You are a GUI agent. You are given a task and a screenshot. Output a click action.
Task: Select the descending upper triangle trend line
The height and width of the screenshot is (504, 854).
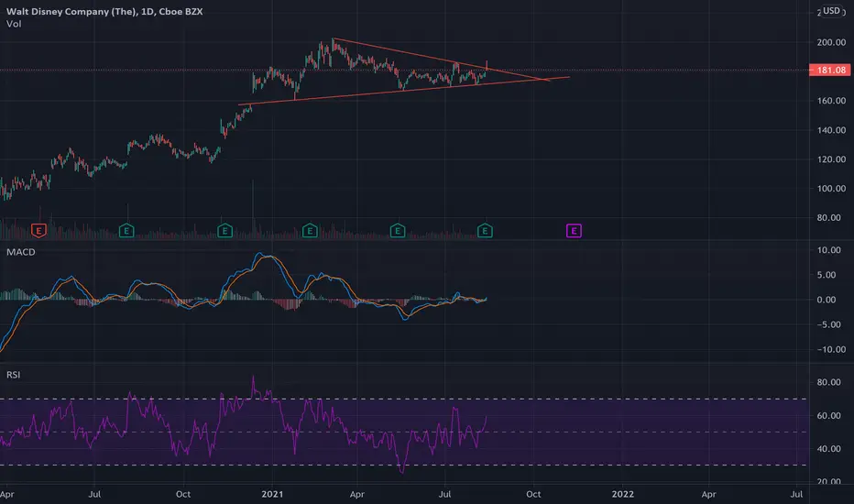tap(441, 59)
